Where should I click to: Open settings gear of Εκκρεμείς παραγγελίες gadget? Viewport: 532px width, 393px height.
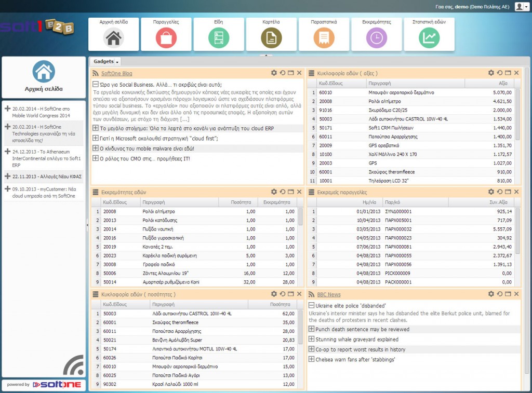491,192
